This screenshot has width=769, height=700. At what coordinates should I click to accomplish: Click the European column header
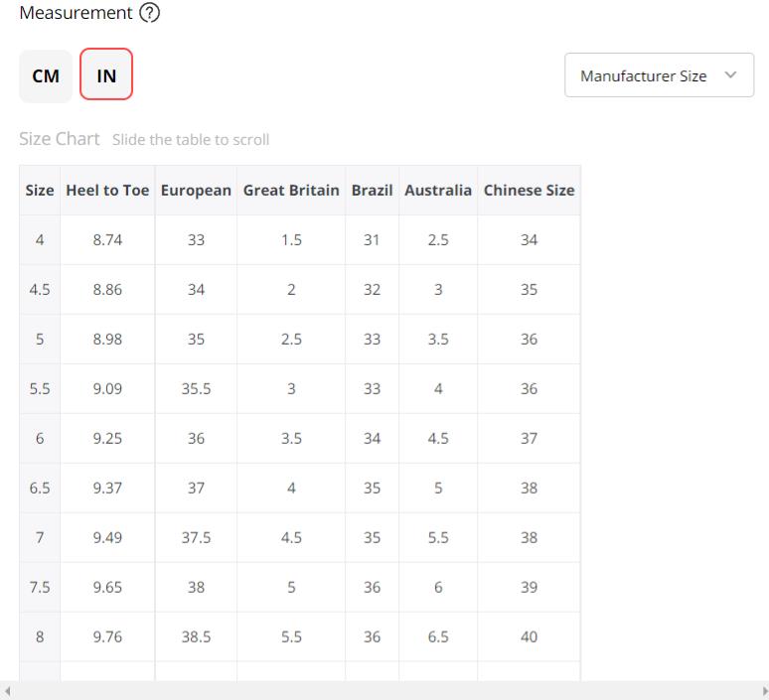[x=196, y=191]
